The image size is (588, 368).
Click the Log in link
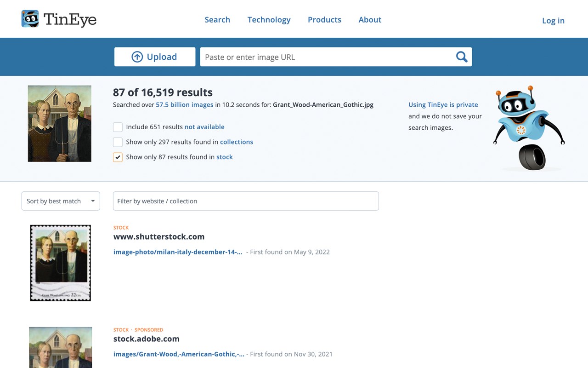(553, 20)
